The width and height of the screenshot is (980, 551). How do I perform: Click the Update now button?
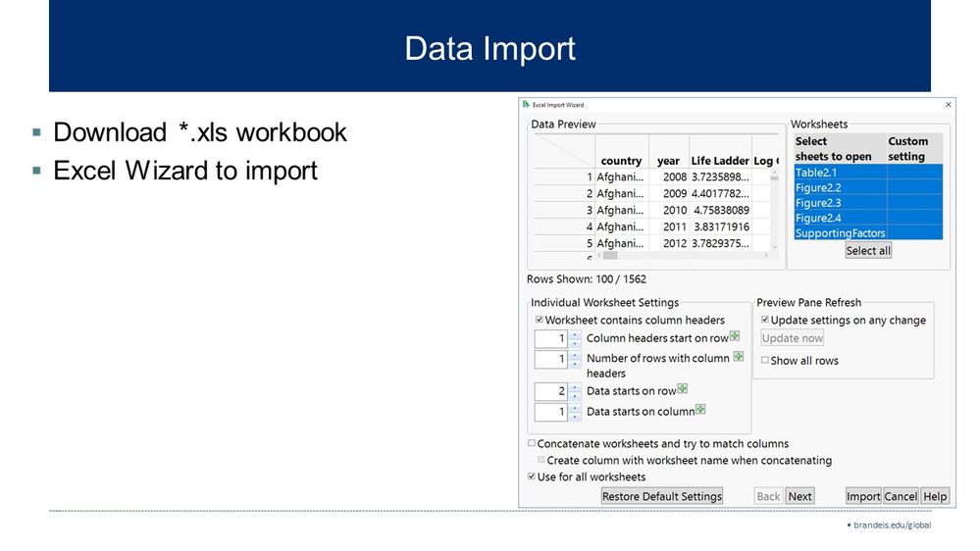pos(792,338)
